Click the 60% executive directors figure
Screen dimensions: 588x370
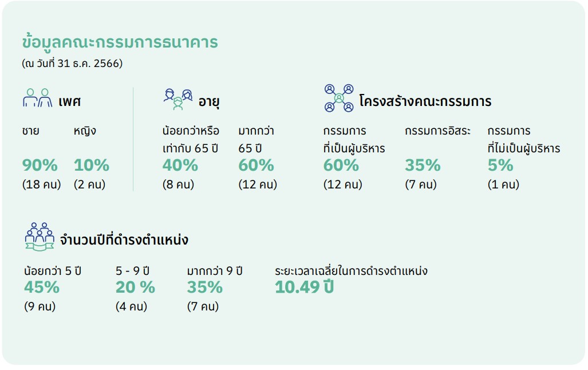coord(341,165)
